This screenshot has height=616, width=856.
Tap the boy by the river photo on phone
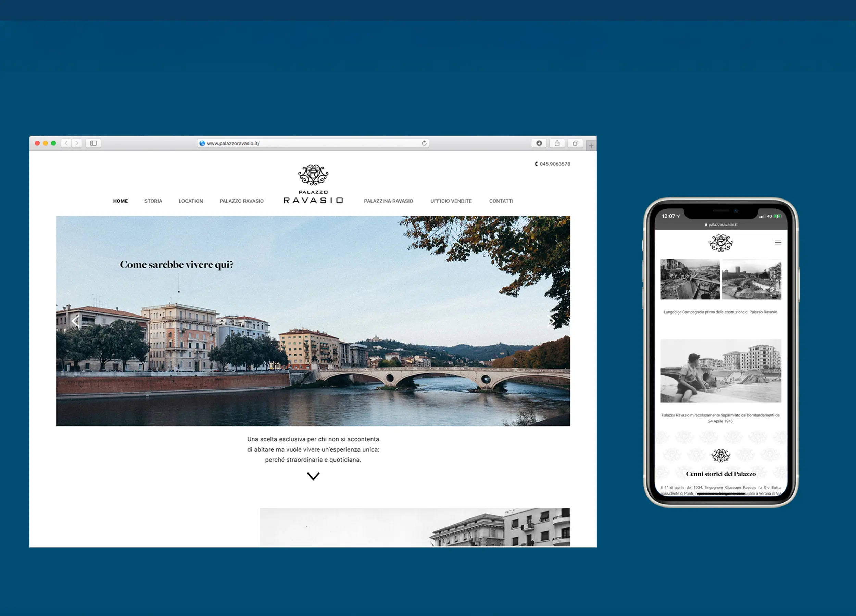[720, 371]
